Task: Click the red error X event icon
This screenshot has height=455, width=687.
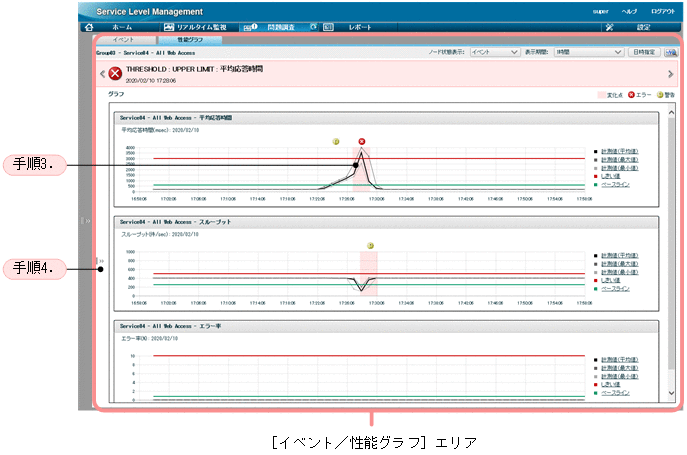Action: click(115, 73)
